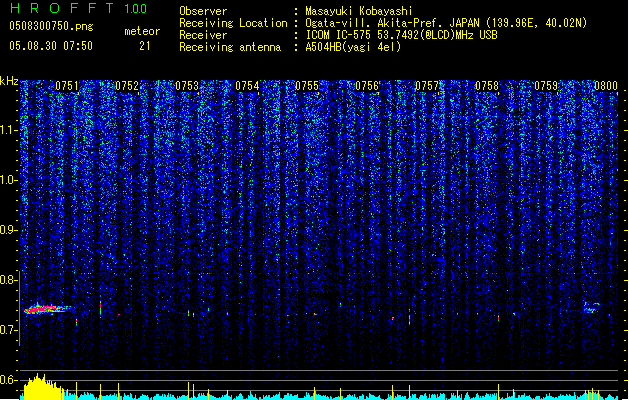The image size is (629, 400).
Task: Click the 0.6 kHz axis label
Action: pos(9,380)
